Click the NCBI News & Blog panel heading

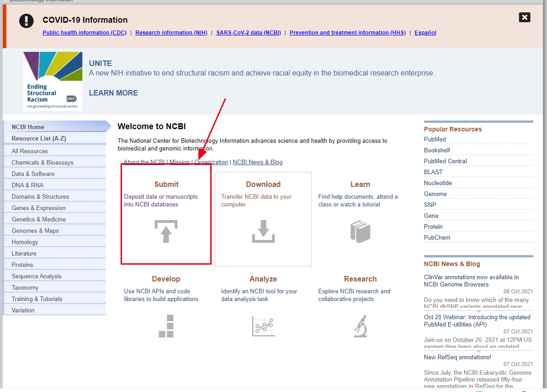click(452, 264)
